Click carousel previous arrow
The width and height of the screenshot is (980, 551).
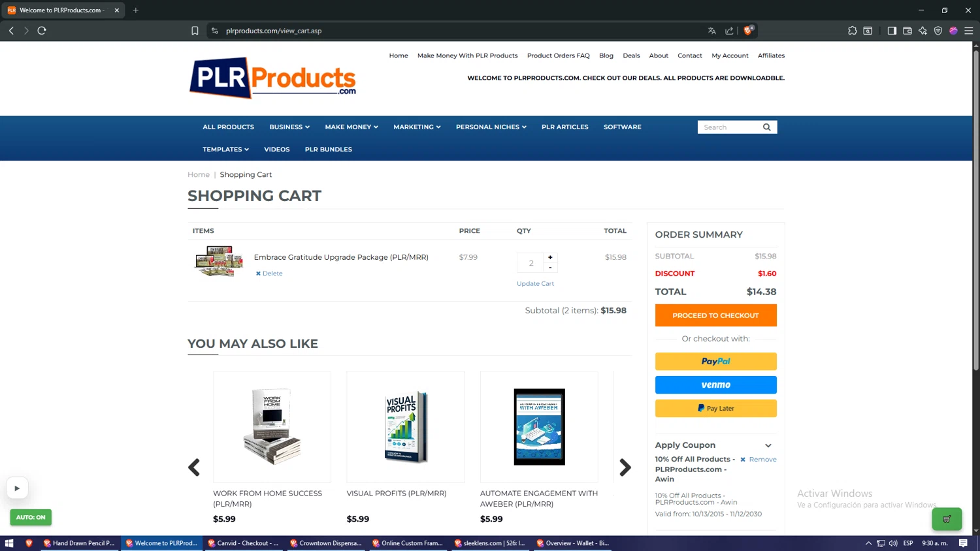[x=194, y=467]
